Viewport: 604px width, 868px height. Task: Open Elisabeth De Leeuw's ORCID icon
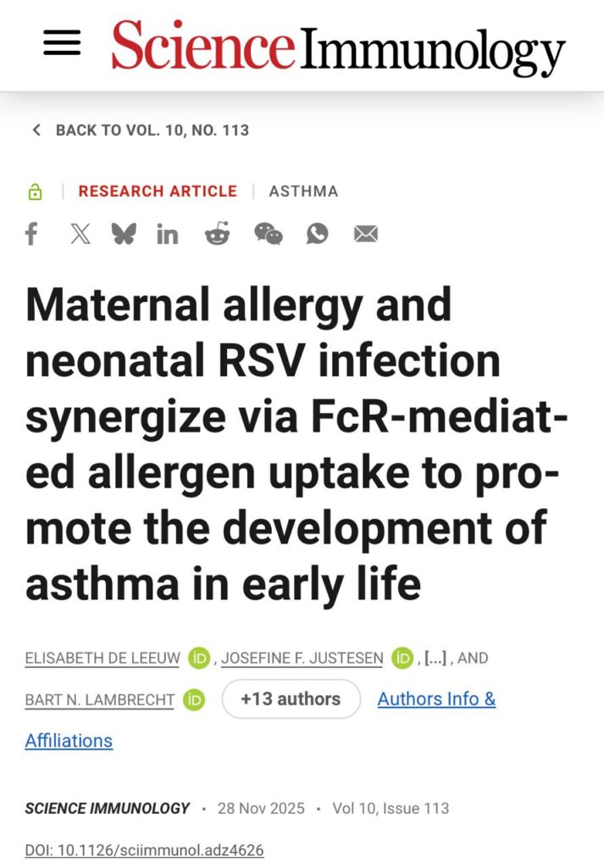coord(200,658)
